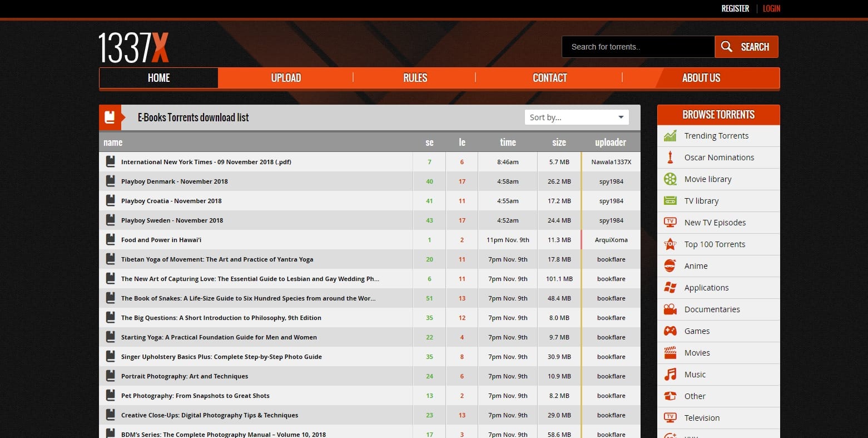Open the Sort by dropdown
Viewport: 868px width, 438px height.
576,117
